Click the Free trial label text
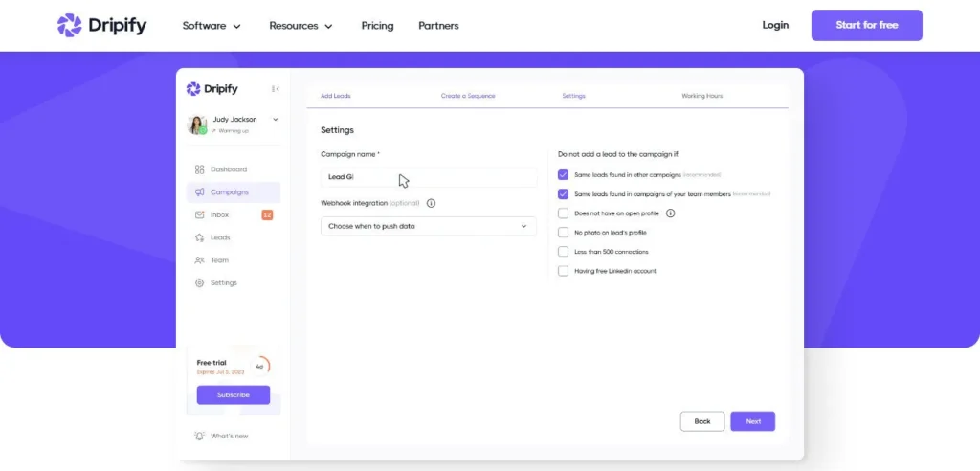Screen dimensions: 980x471 [x=212, y=363]
